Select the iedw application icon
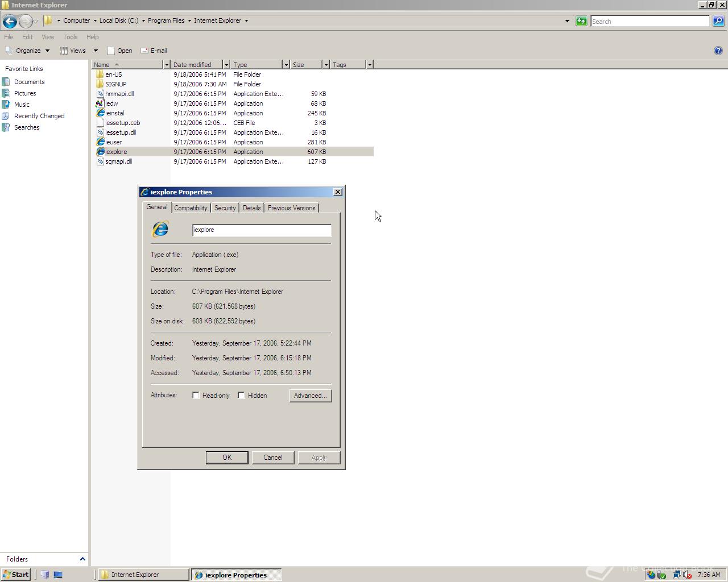Image resolution: width=728 pixels, height=582 pixels. [x=100, y=103]
